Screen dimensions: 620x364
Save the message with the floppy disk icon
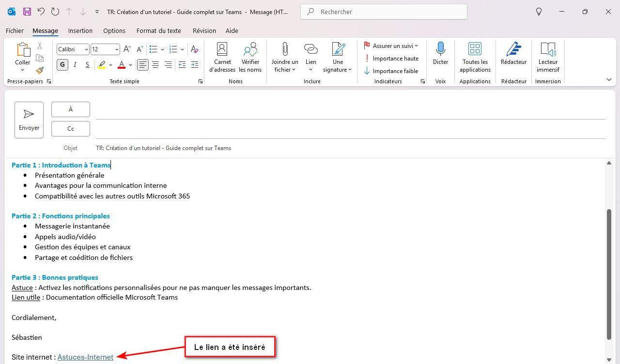click(27, 12)
